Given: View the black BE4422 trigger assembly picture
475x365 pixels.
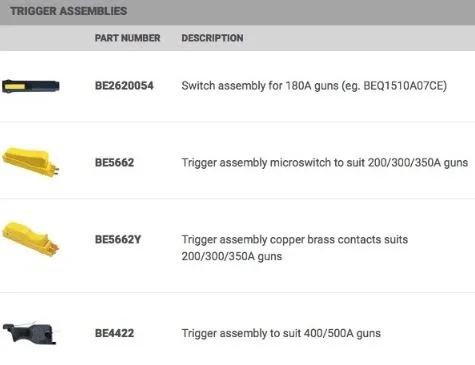Looking at the screenshot, I should pyautogui.click(x=29, y=333).
